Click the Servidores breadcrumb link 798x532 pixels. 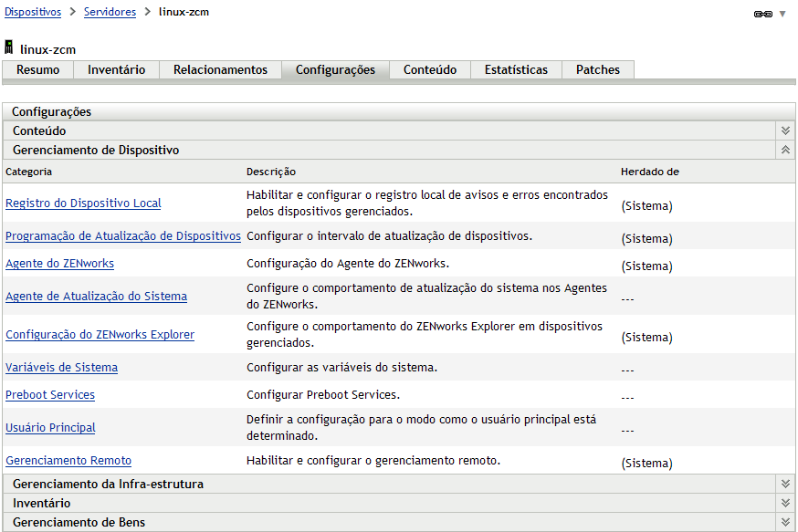point(110,13)
